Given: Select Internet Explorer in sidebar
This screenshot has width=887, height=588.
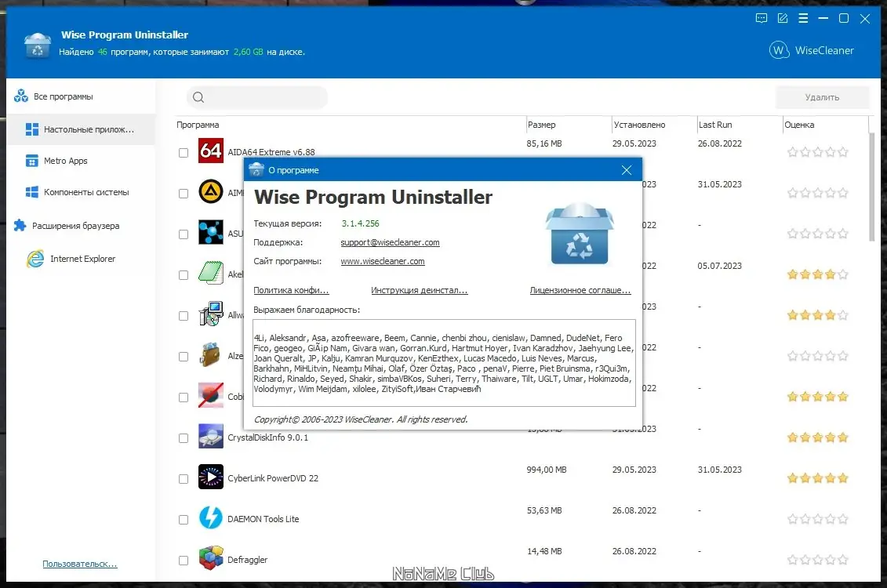Looking at the screenshot, I should point(81,259).
